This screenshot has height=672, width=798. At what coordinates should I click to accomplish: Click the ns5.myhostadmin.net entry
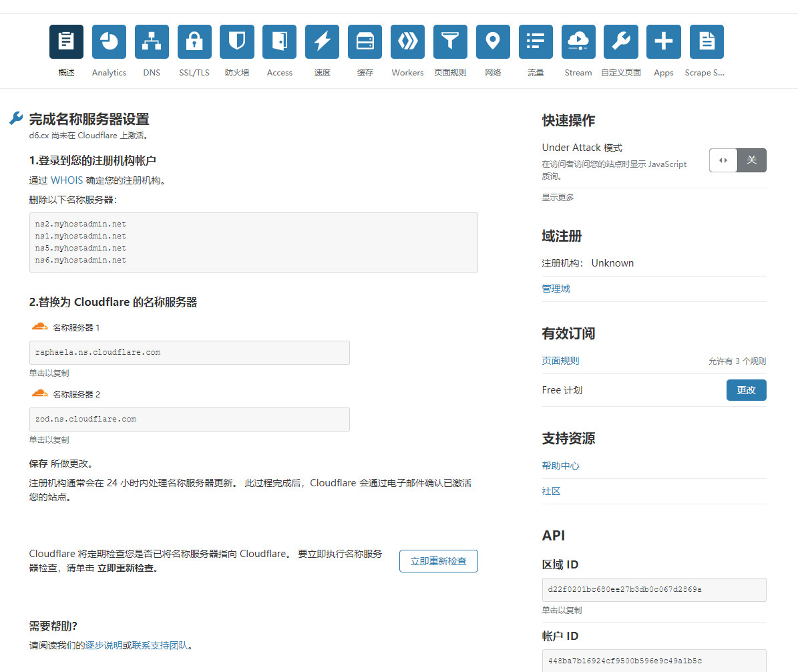[x=80, y=248]
